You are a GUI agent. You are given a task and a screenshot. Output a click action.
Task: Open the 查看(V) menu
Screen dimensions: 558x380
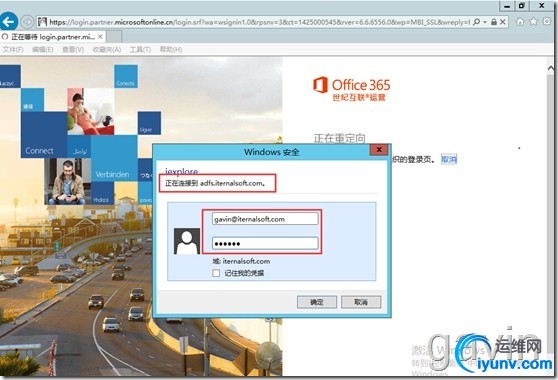point(73,49)
